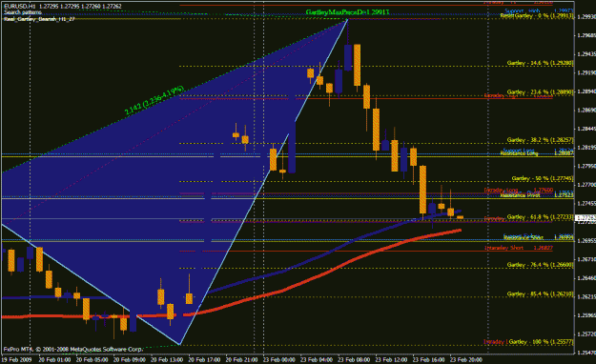
Task: Click the '19 Feb 2009' date axis label
Action: pyautogui.click(x=17, y=359)
